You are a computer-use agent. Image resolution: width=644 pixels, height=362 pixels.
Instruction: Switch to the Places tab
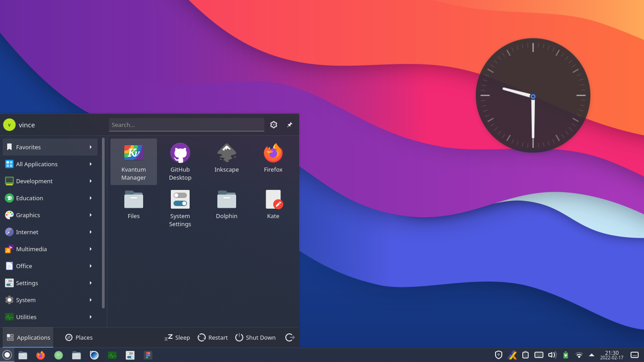click(79, 337)
